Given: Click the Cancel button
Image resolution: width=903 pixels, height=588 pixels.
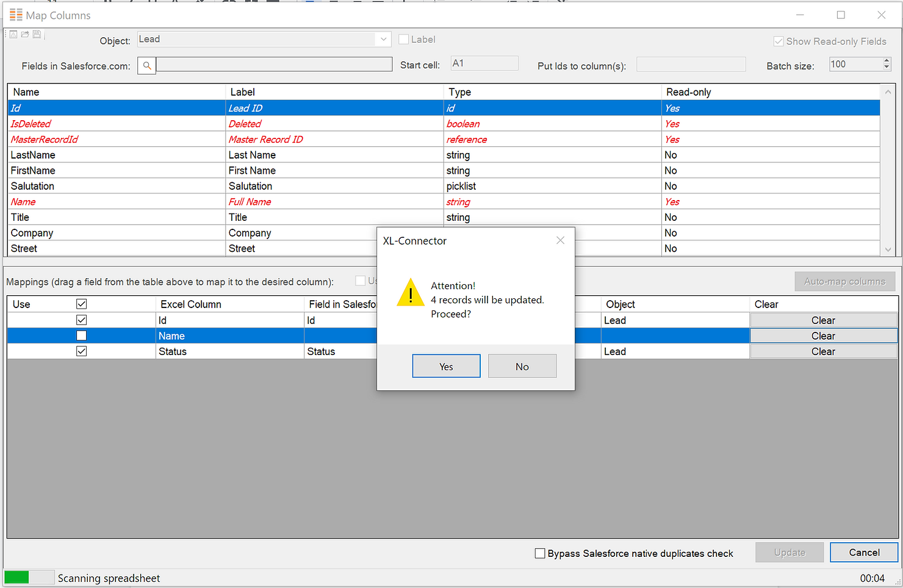Looking at the screenshot, I should 864,552.
